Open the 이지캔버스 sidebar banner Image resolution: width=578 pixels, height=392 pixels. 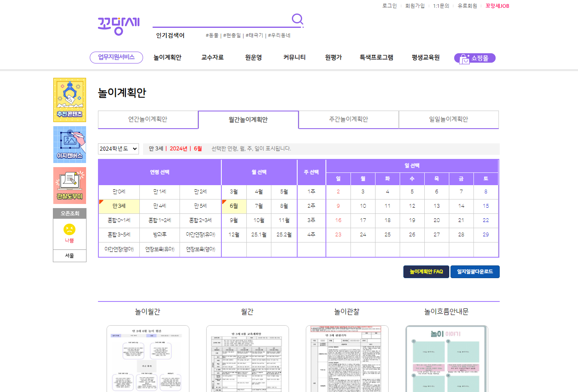point(69,144)
